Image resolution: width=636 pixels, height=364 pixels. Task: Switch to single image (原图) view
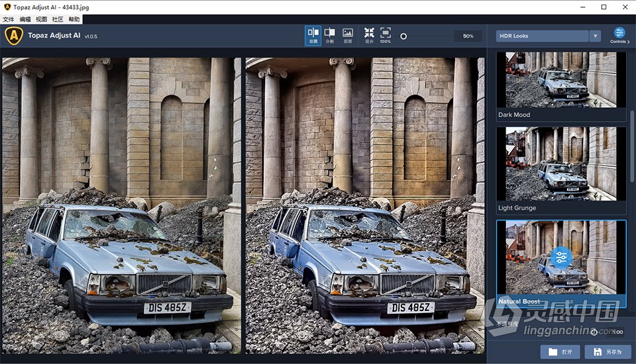click(348, 36)
